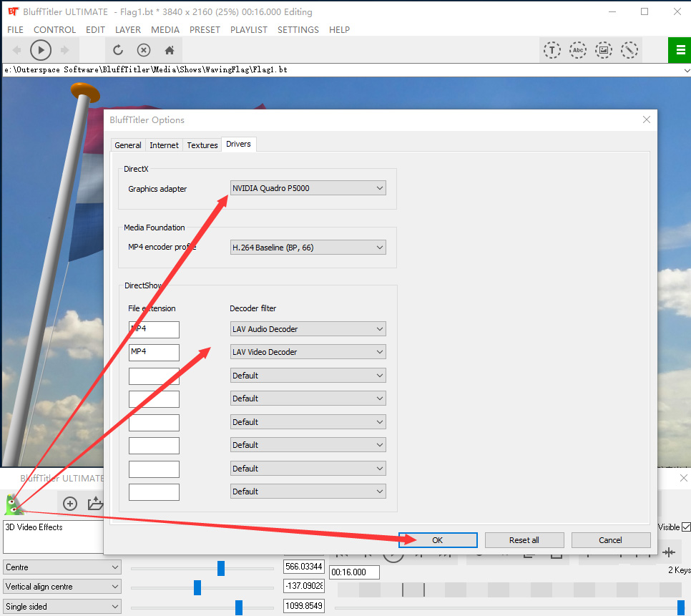Screen dimensions: 691x616
Task: Open the MEDIA menu
Action: pyautogui.click(x=165, y=29)
